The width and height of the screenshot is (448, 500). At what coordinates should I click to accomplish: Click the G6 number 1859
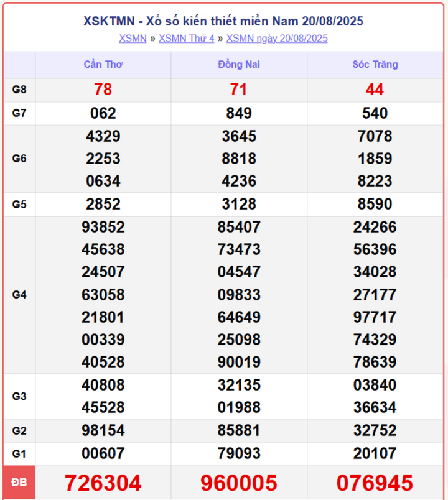pos(375,159)
